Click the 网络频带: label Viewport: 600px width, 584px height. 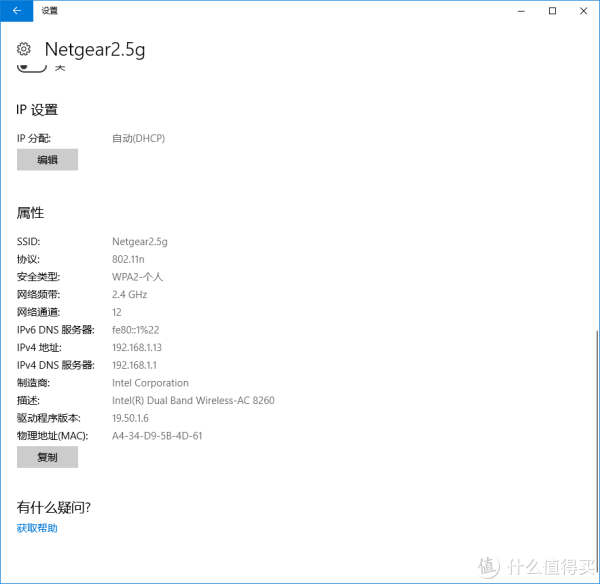[38, 295]
